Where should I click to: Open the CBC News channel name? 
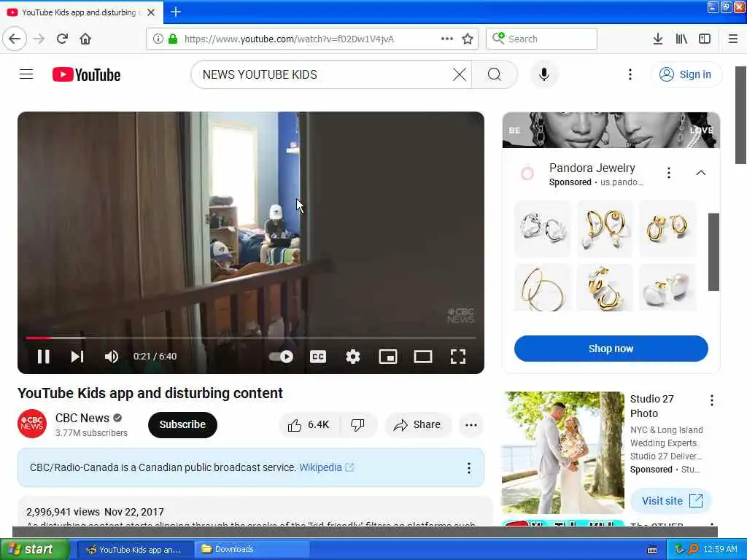82,418
